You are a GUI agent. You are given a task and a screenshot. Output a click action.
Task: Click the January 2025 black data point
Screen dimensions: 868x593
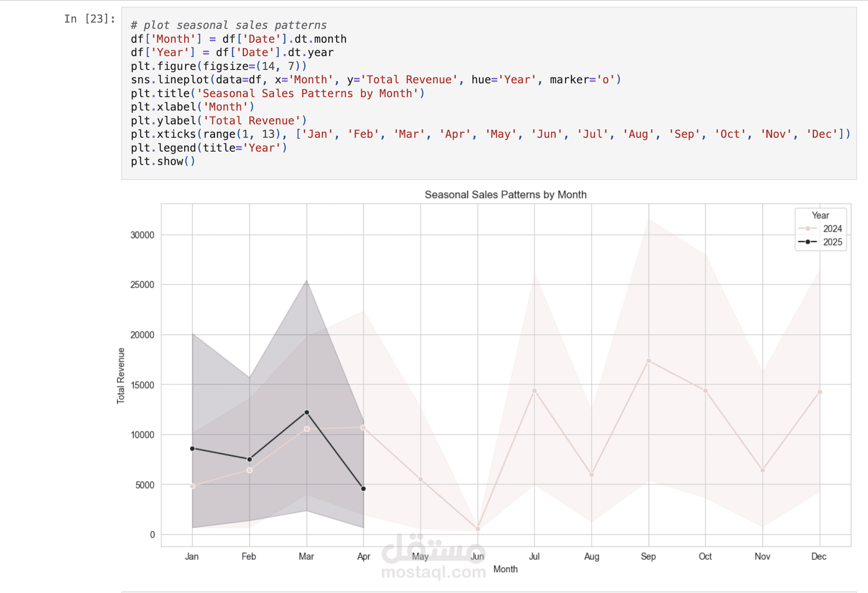pyautogui.click(x=193, y=449)
